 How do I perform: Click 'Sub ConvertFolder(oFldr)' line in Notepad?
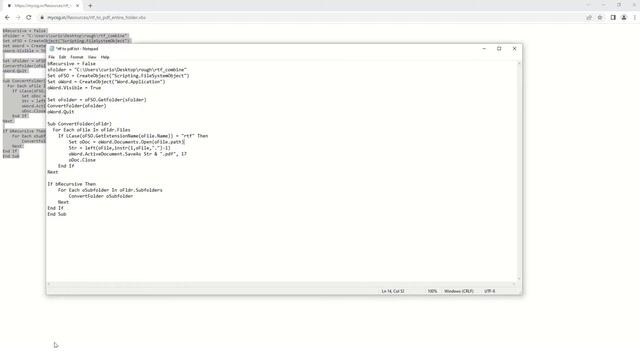pos(80,124)
